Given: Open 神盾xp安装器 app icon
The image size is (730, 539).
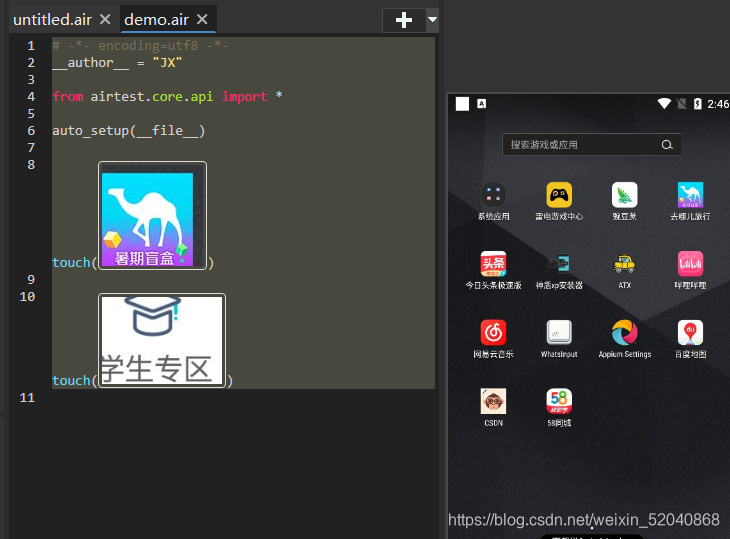Looking at the screenshot, I should [x=559, y=264].
